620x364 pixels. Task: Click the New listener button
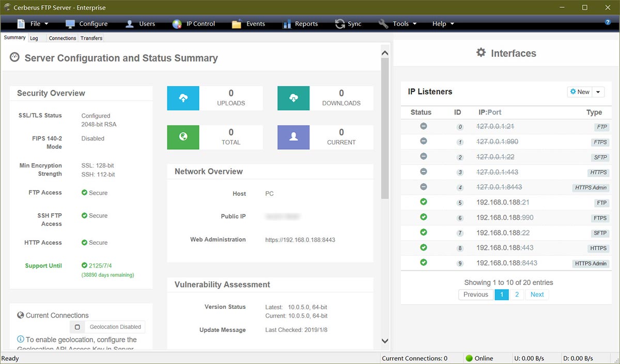[x=579, y=92]
